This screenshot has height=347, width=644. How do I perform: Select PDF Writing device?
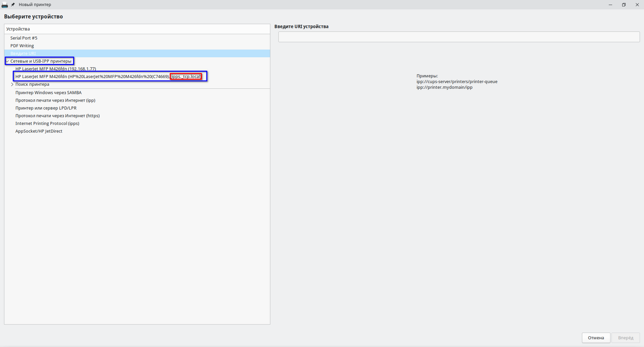[22, 46]
